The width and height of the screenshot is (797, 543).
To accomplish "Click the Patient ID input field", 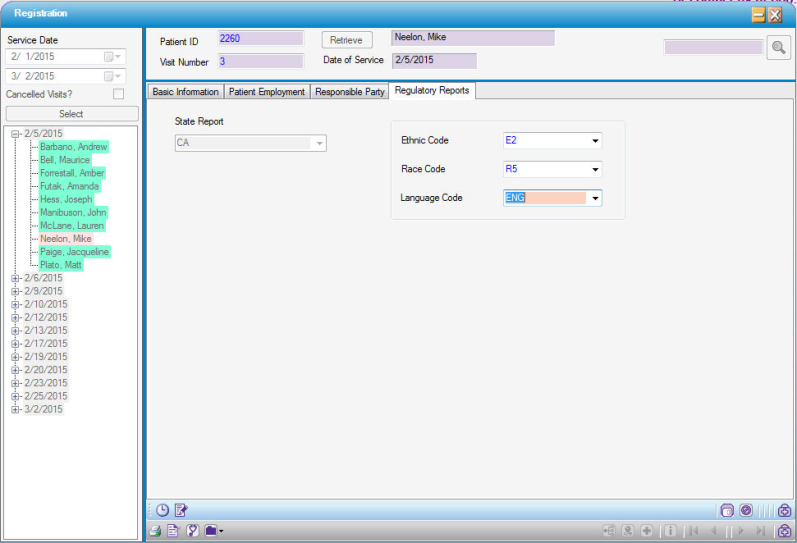I will tap(260, 39).
